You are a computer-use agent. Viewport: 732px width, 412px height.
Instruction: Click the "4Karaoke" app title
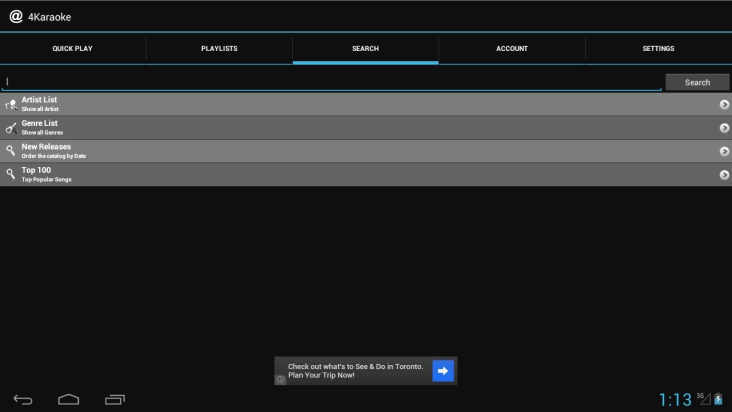pos(49,17)
